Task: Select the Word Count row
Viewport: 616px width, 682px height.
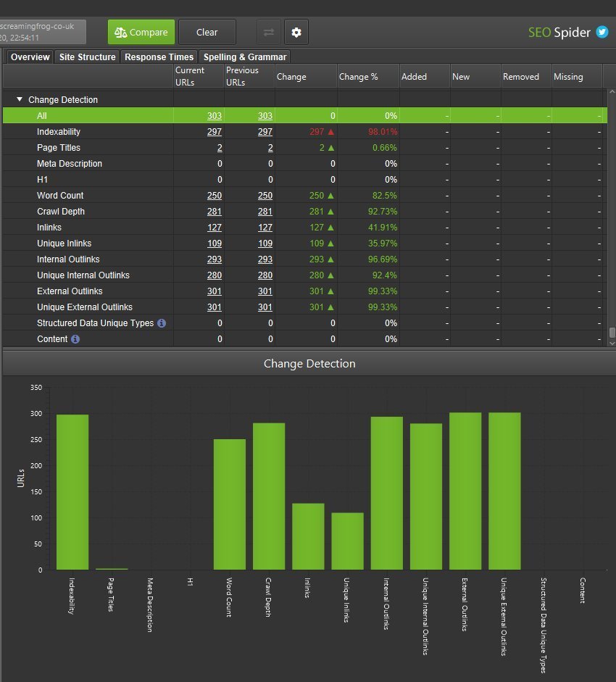Action: 60,195
